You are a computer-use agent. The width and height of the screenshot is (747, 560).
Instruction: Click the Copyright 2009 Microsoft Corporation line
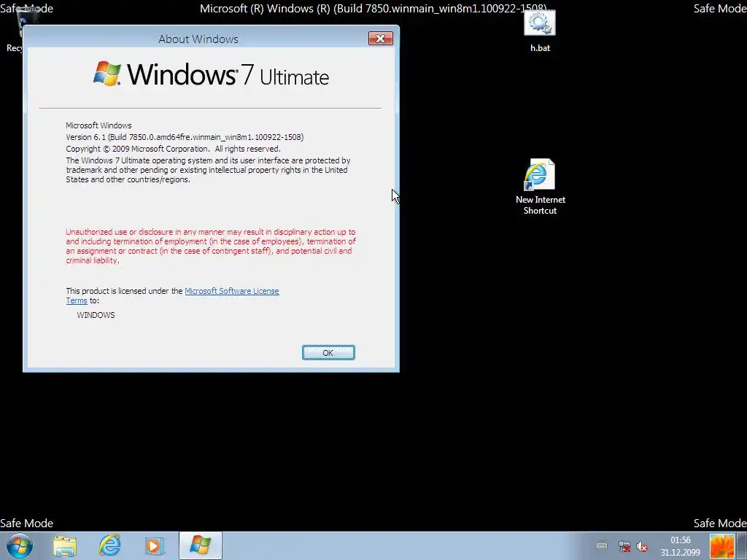[173, 149]
